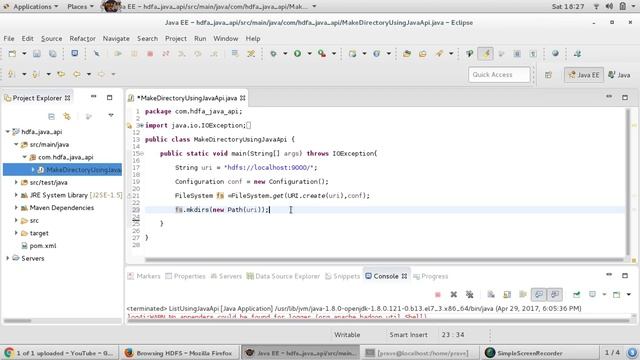This screenshot has height=360, width=640.
Task: Toggle Show Console on standard error change
Action: tap(554, 294)
